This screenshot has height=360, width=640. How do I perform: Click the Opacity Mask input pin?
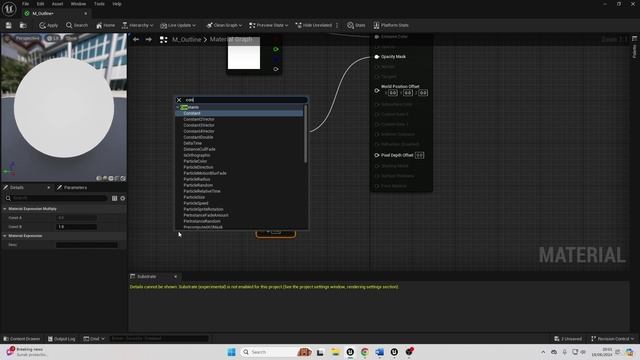click(x=377, y=57)
